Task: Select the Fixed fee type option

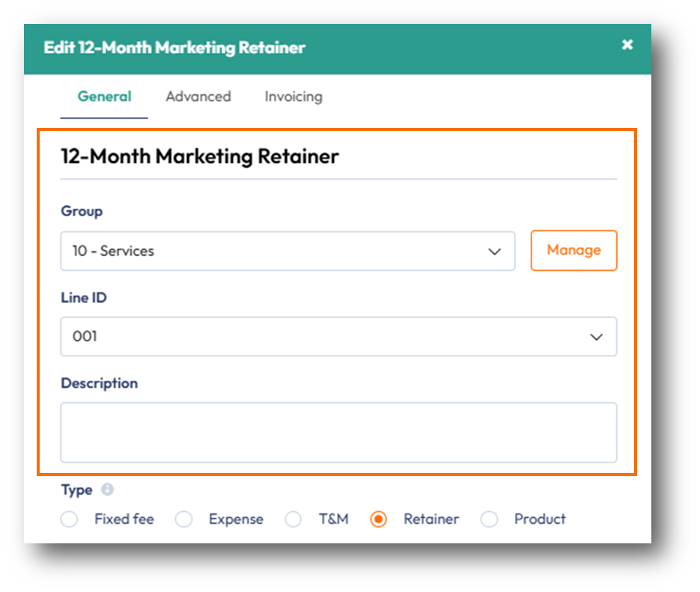Action: (x=70, y=519)
